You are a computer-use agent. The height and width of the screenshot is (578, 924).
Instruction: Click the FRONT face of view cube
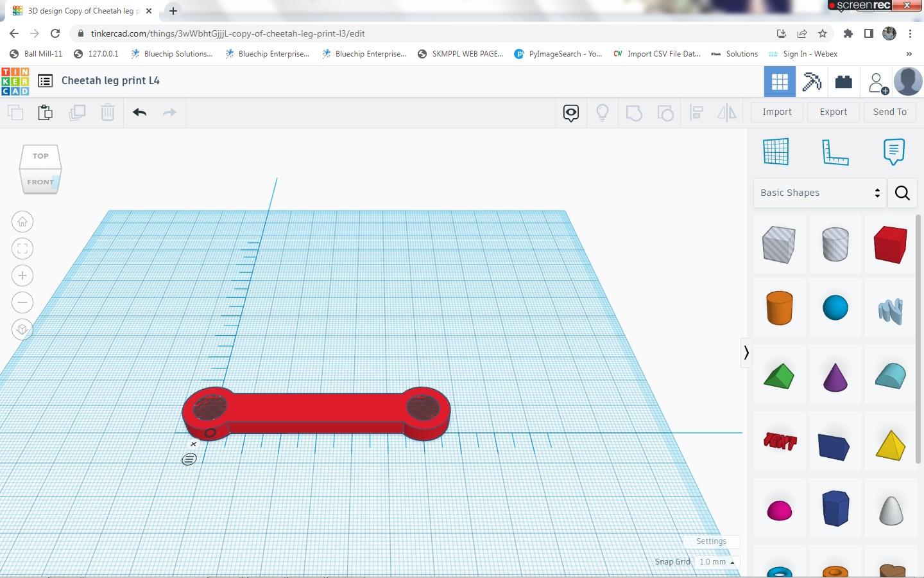(40, 182)
